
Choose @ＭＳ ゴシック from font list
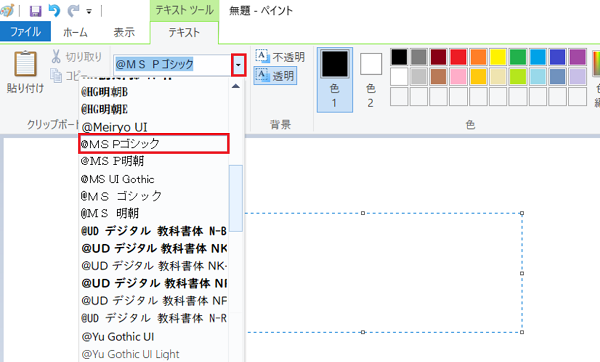tap(153, 196)
